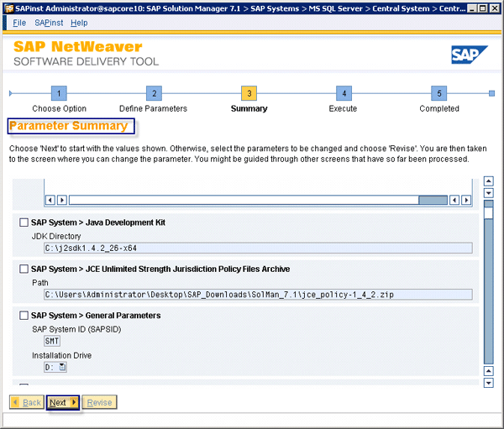504x429 pixels.
Task: Tick the JCE Unlimited Strength Policy Files checkbox
Action: click(x=24, y=269)
